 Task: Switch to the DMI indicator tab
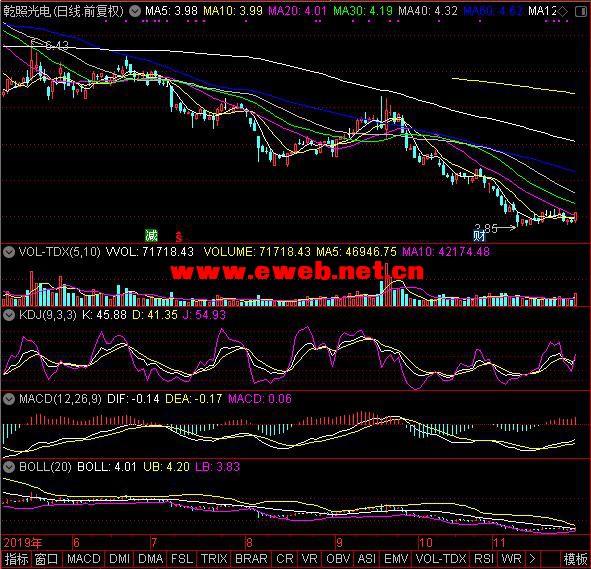pos(119,559)
